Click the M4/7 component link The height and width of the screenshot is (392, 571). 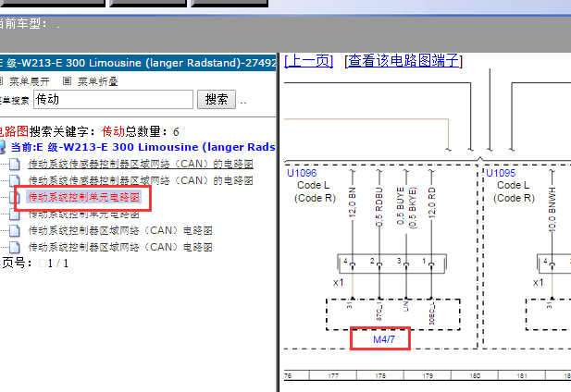384,339
